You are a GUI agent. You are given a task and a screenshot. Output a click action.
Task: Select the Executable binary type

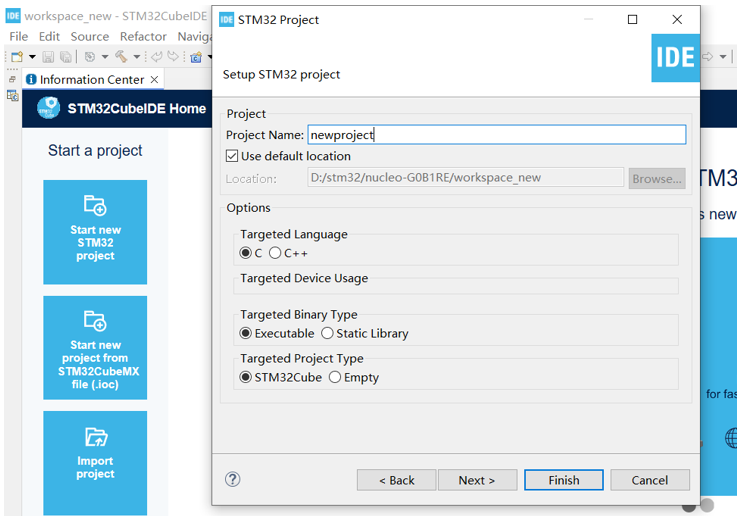(x=245, y=333)
